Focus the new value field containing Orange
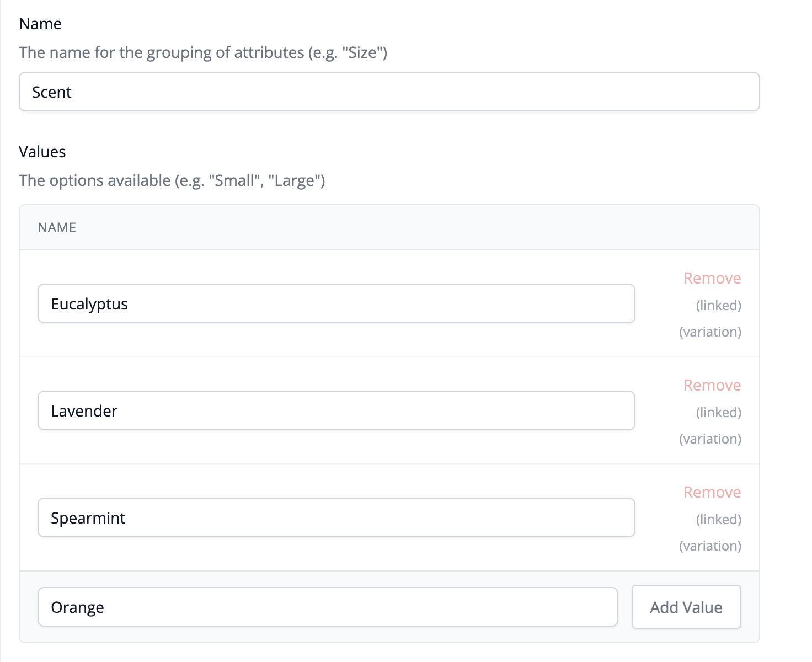The width and height of the screenshot is (812, 662). point(328,607)
